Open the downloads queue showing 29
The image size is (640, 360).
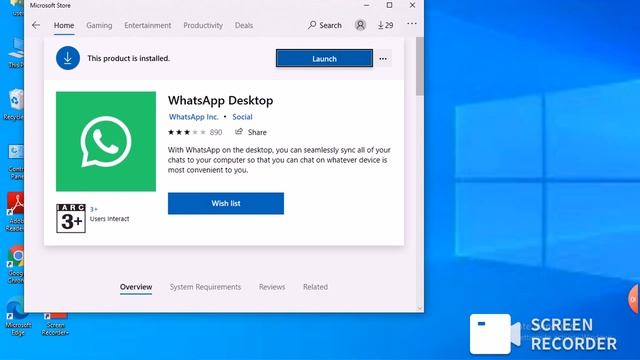385,25
